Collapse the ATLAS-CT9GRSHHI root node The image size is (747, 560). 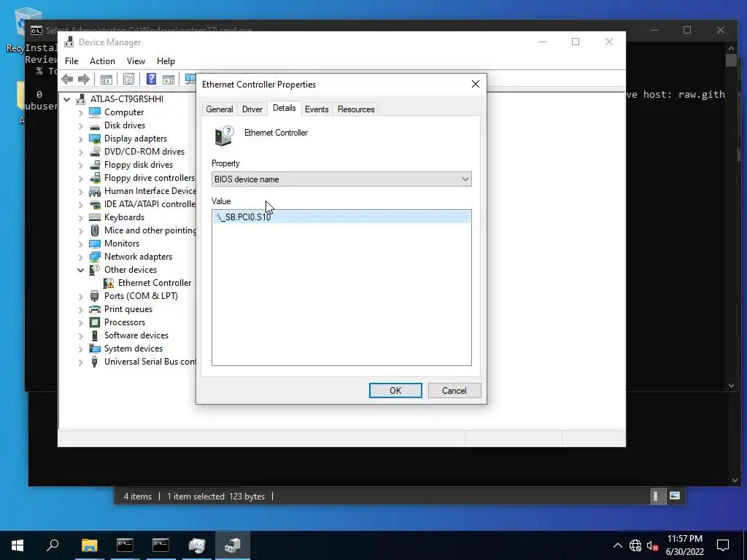[67, 99]
